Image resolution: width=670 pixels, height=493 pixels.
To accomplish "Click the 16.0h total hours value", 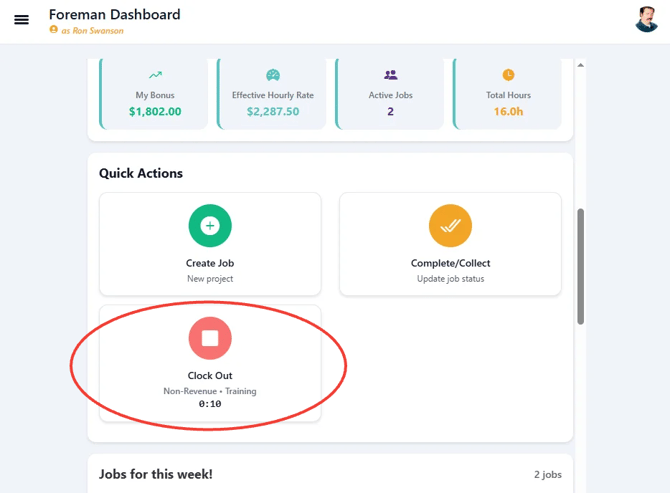I will 508,112.
